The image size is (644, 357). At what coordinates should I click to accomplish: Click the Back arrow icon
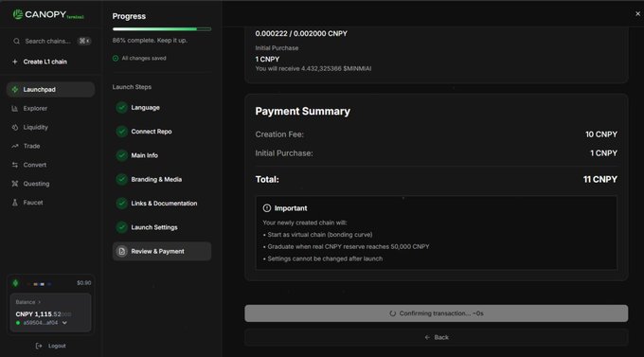click(x=427, y=337)
